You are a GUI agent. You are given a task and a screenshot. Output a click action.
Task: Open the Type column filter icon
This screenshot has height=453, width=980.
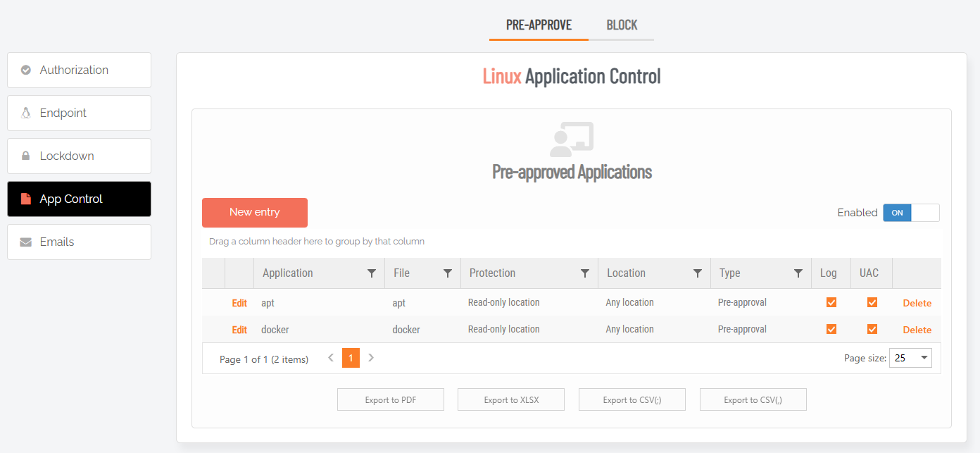click(798, 273)
